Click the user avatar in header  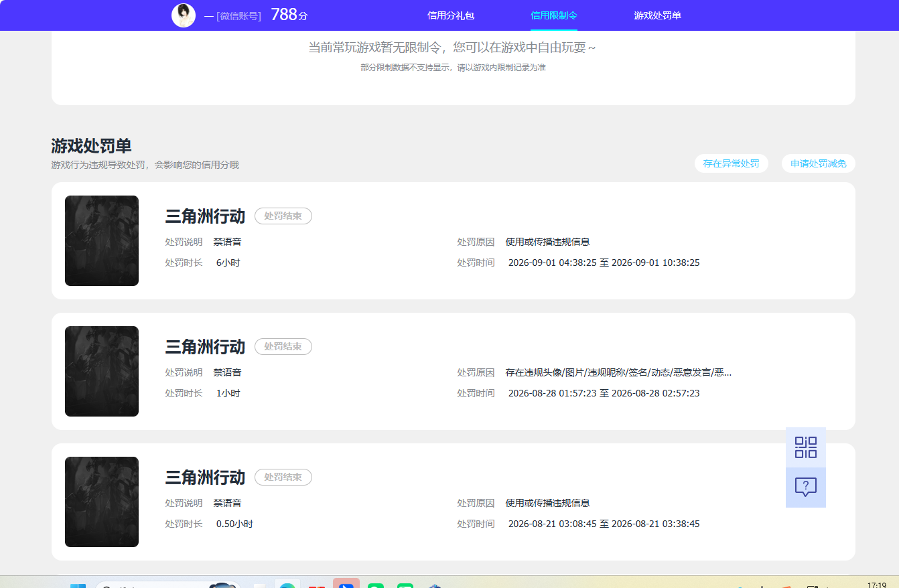tap(184, 15)
